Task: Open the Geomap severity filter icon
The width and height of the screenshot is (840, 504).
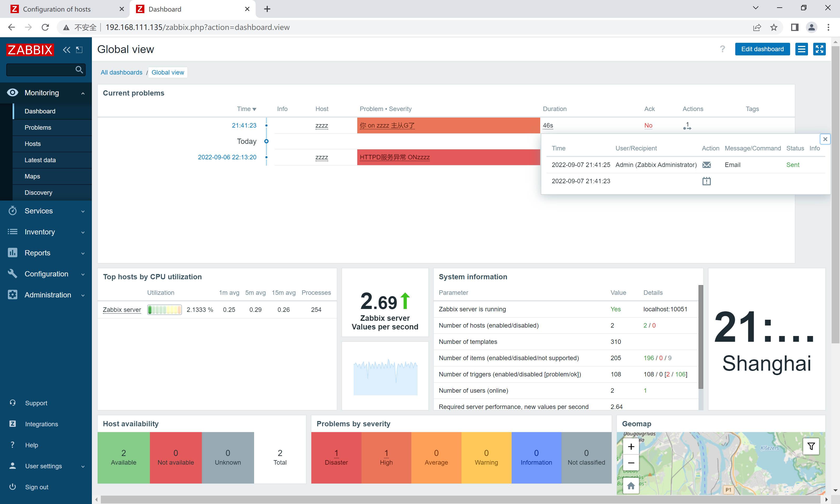Action: pos(811,446)
